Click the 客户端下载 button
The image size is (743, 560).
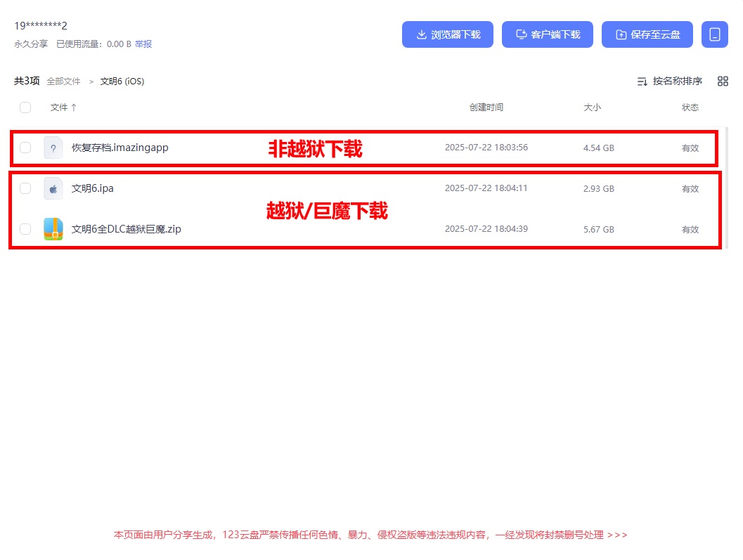(548, 34)
